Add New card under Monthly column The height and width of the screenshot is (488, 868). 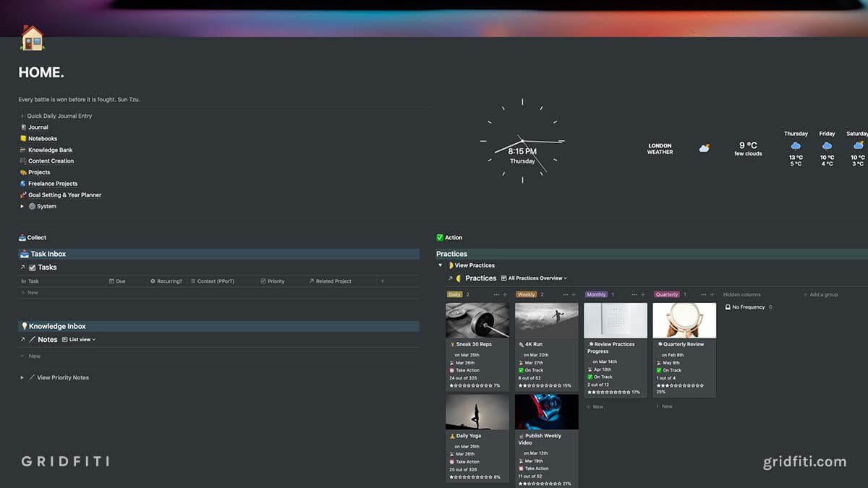(595, 407)
